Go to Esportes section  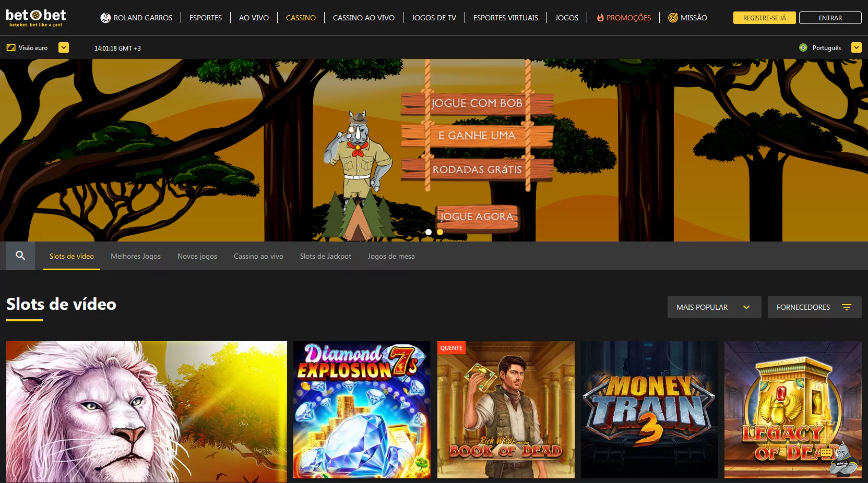206,18
